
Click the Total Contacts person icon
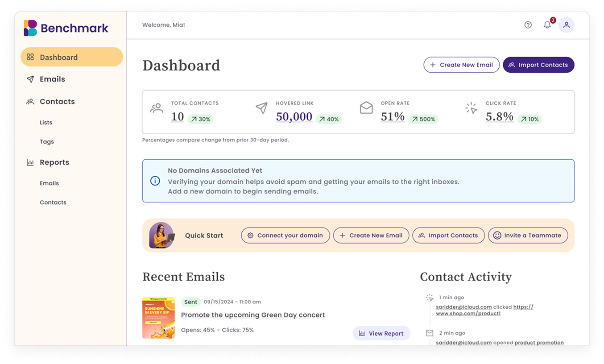click(x=157, y=108)
